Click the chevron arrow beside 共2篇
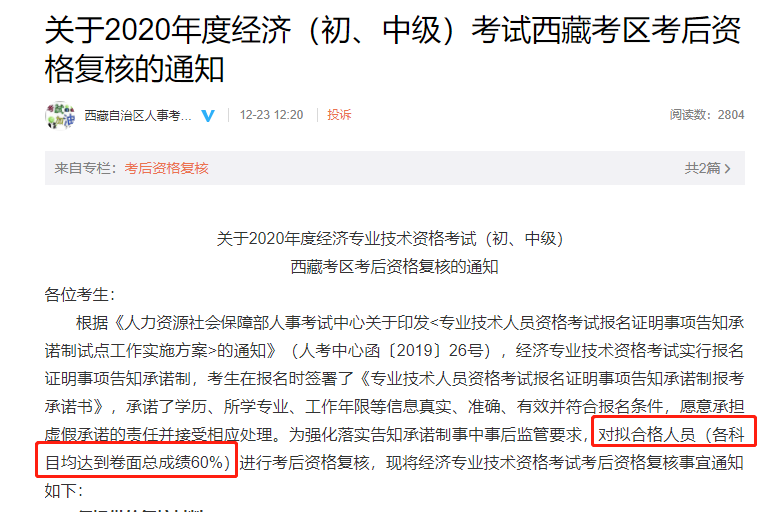Screen dimensions: 778x512 727,169
